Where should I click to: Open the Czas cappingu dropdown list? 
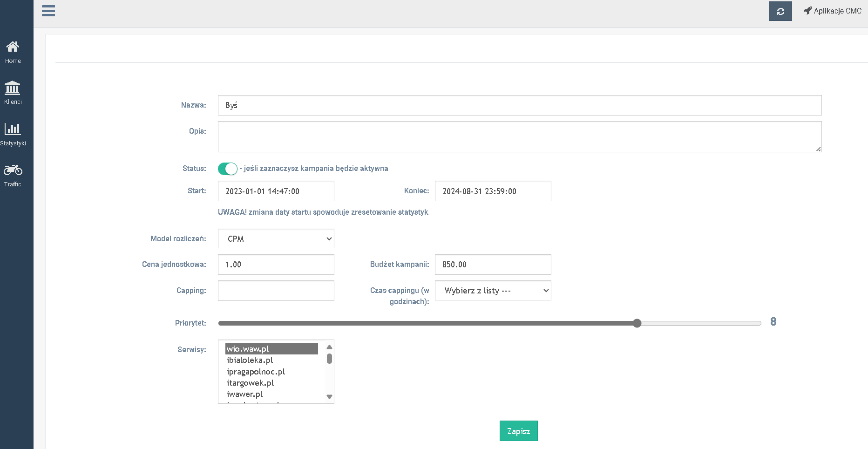click(493, 291)
